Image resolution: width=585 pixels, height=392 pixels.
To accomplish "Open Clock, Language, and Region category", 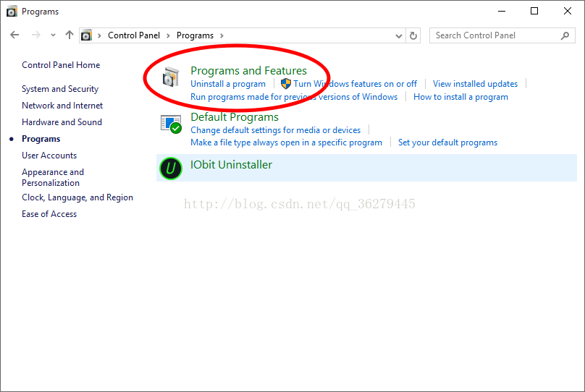I will 77,197.
